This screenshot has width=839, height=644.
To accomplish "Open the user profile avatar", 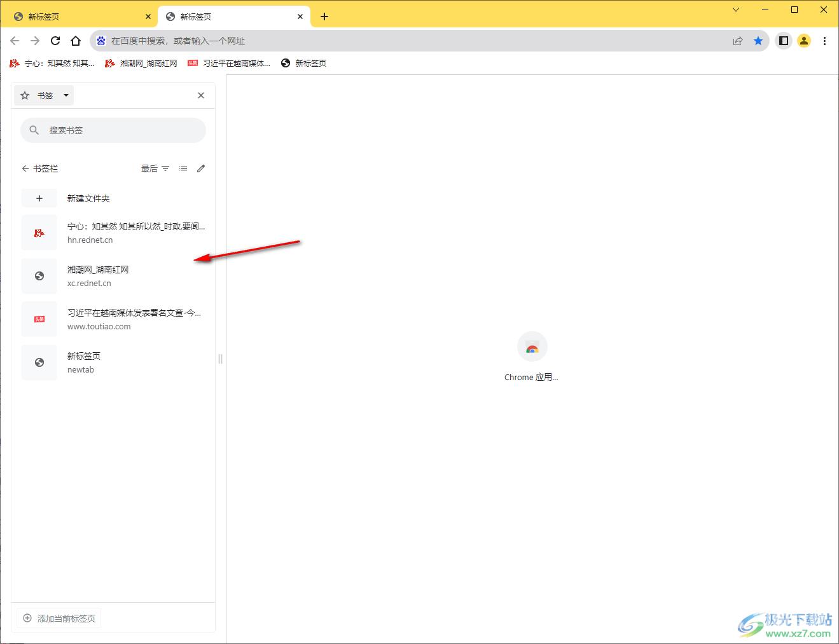I will coord(804,41).
